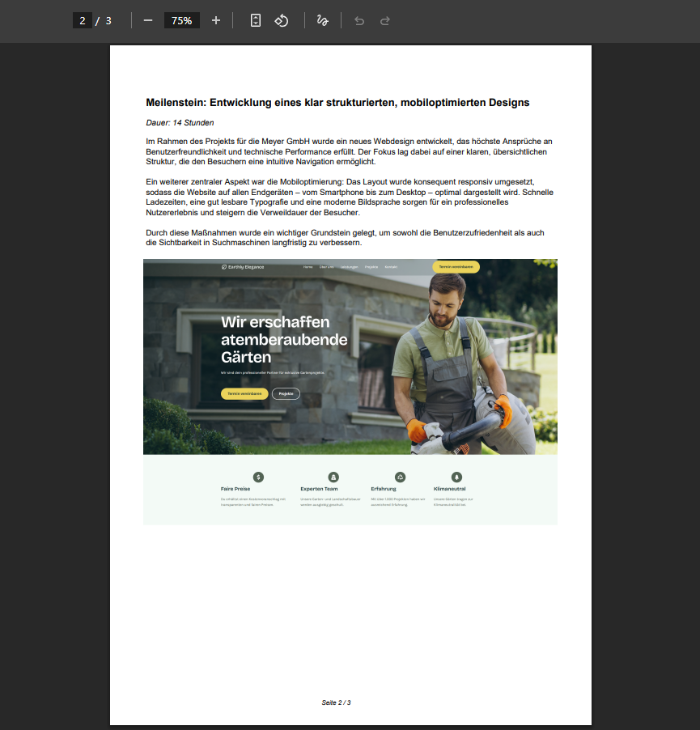Redo the last annotation
The width and height of the screenshot is (700, 730).
385,20
